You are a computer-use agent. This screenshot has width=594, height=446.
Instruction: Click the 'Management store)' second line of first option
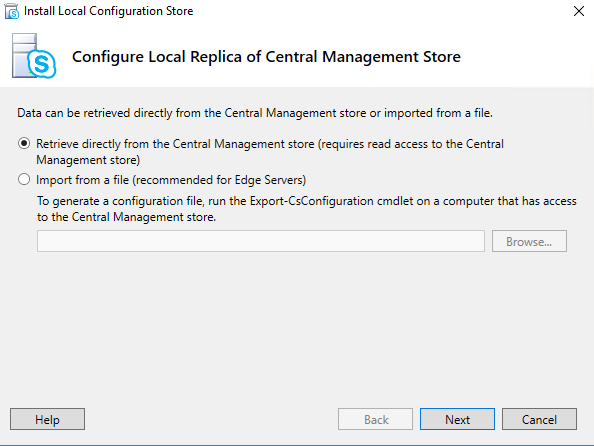click(x=88, y=160)
